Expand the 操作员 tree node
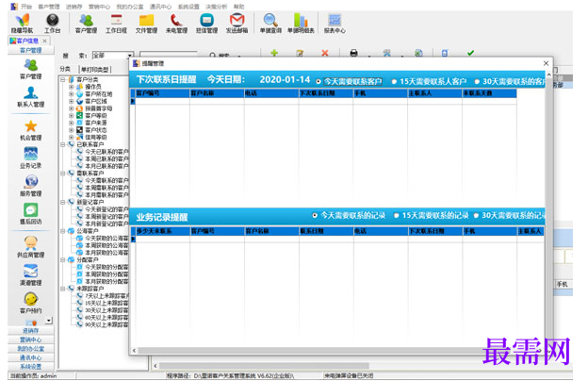 point(72,87)
